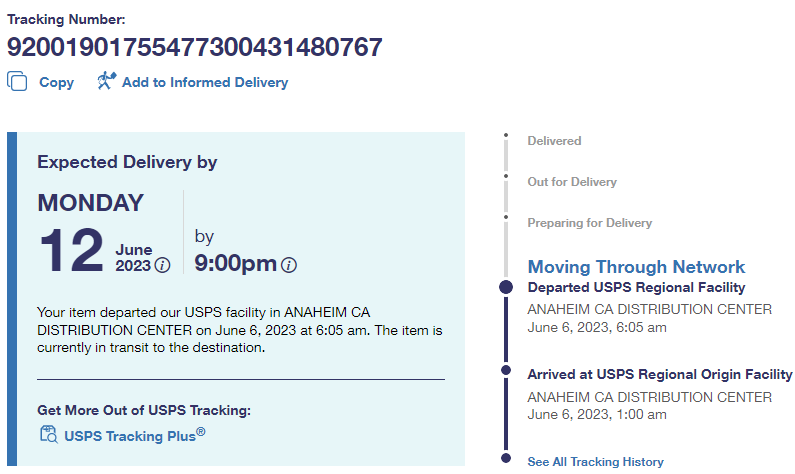This screenshot has width=795, height=474.
Task: Click the Out for Delivery timeline step
Action: tap(572, 182)
